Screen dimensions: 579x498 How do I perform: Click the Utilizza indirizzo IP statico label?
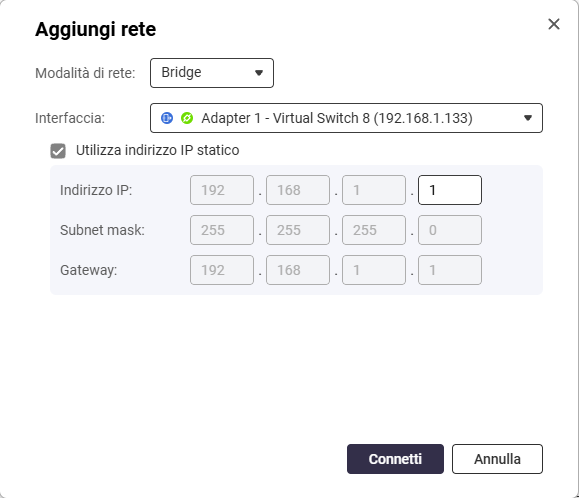click(158, 151)
